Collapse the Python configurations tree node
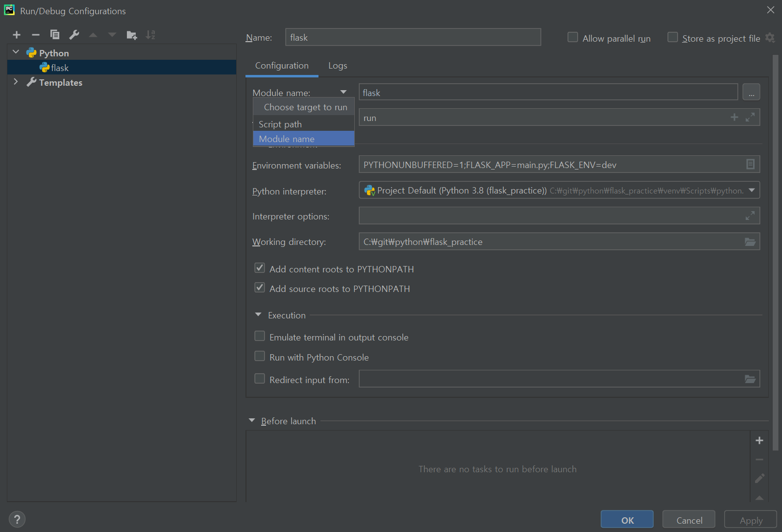Viewport: 782px width, 532px height. (16, 52)
